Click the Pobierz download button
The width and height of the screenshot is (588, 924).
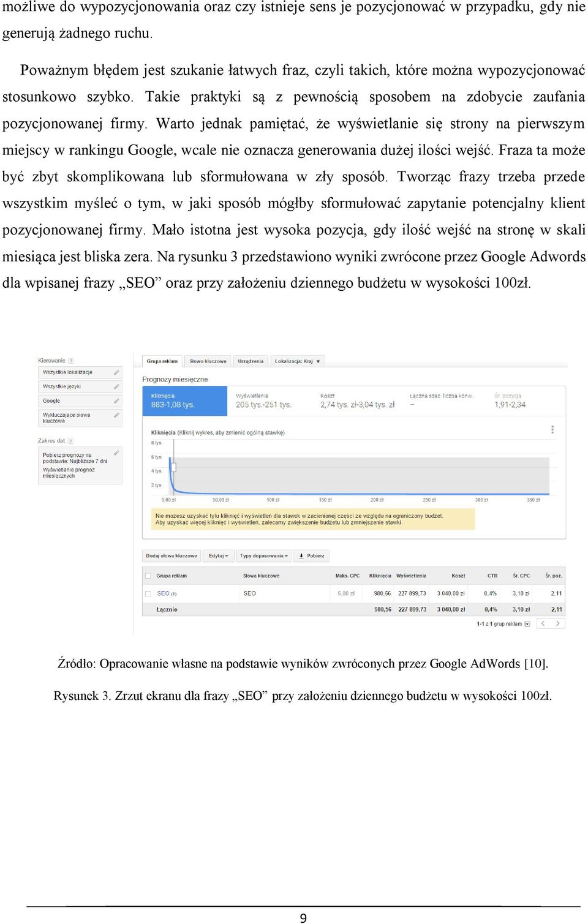(311, 556)
